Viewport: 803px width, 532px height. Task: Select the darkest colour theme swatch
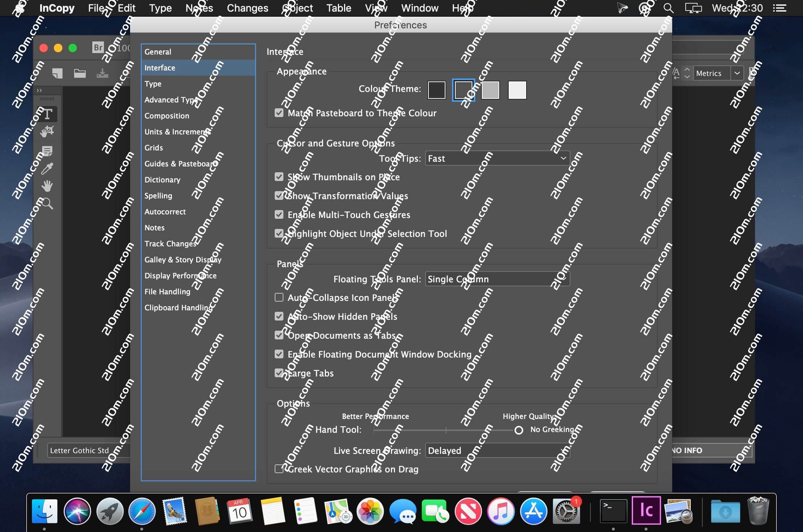point(436,90)
